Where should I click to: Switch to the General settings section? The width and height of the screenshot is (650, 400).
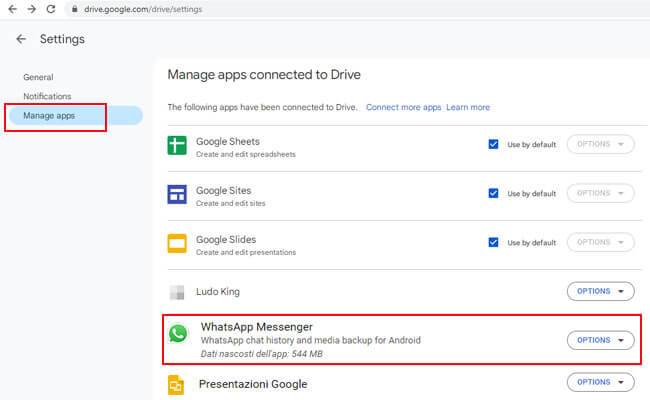[x=38, y=77]
